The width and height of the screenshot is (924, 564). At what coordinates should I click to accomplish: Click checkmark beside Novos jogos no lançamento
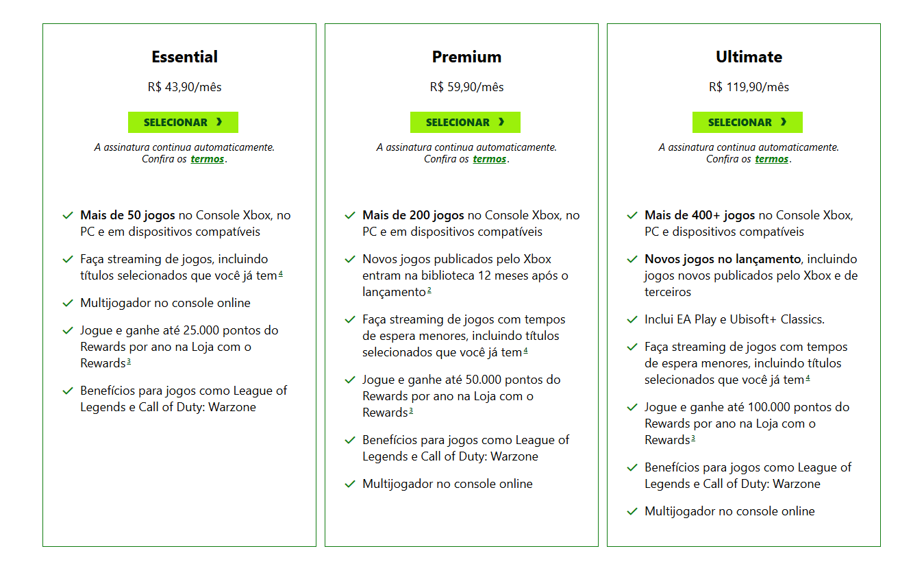point(632,259)
